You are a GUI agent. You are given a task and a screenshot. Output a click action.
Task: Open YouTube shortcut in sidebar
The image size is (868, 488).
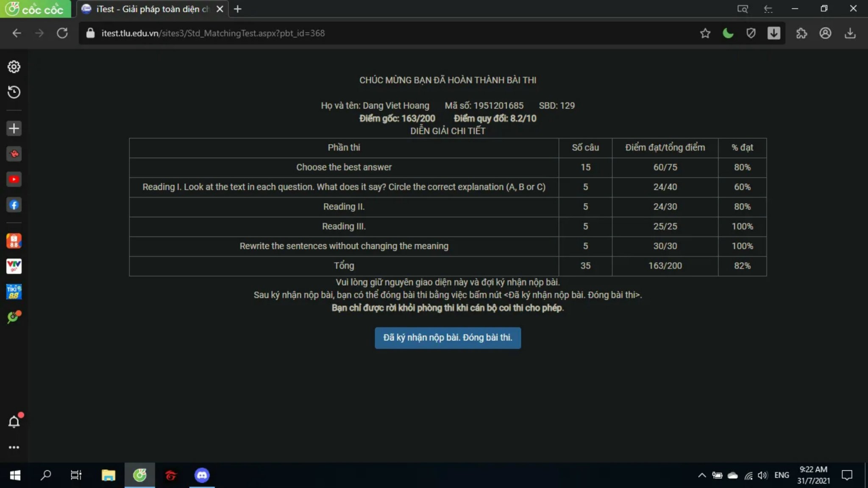[x=14, y=179]
